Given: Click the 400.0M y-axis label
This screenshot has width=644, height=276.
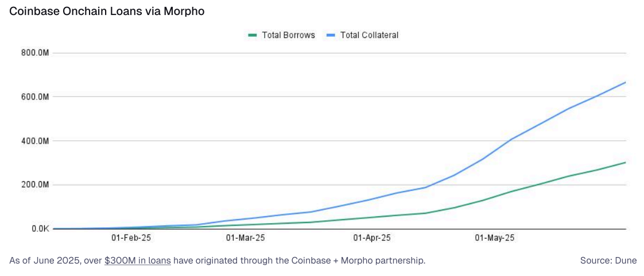Looking at the screenshot, I should [34, 141].
